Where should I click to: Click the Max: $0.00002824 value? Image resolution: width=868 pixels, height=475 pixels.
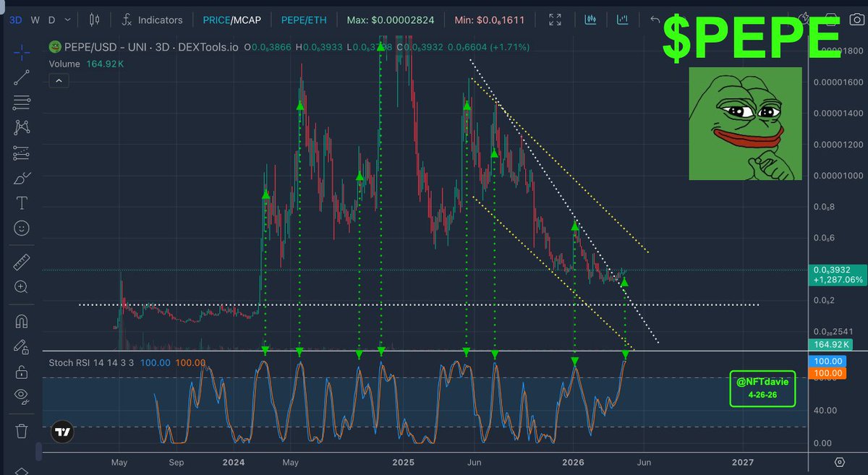(391, 20)
